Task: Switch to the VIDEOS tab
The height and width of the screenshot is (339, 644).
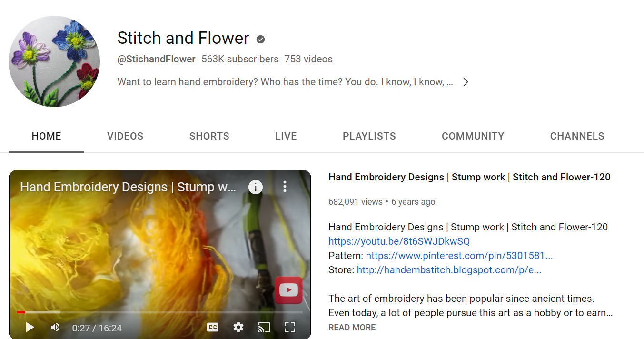Action: coord(125,136)
